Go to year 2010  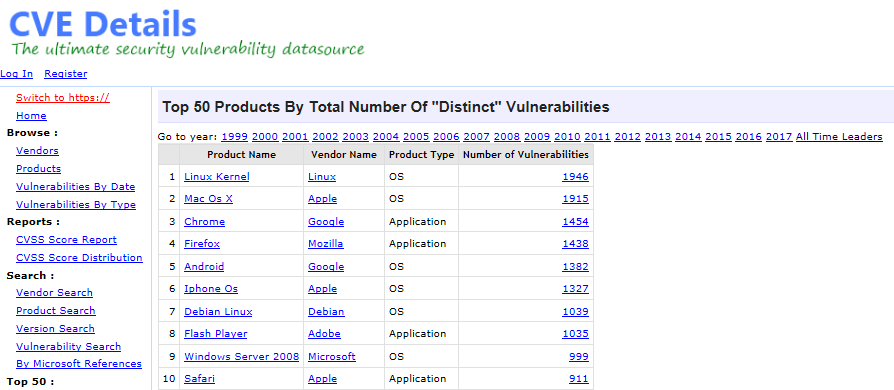click(x=567, y=137)
